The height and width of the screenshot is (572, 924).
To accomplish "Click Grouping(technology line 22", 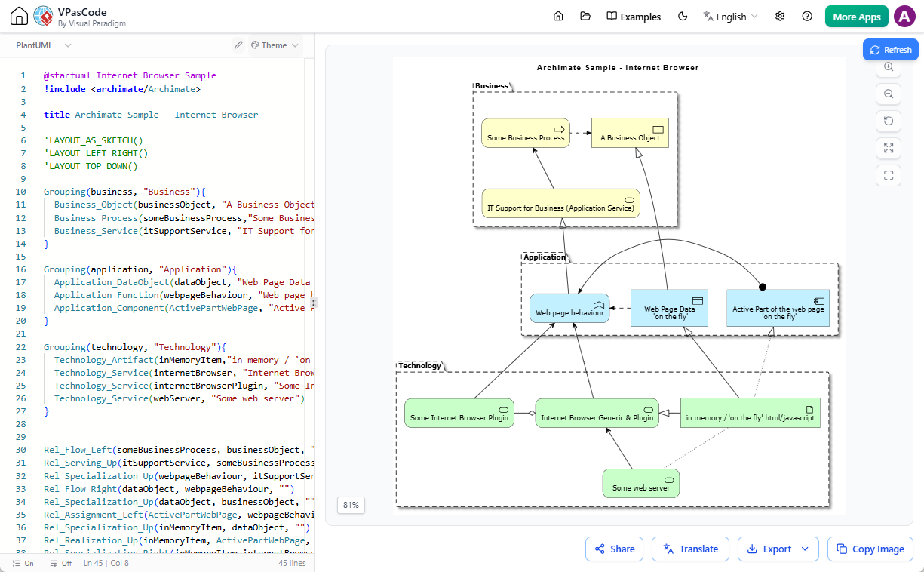I will [135, 347].
